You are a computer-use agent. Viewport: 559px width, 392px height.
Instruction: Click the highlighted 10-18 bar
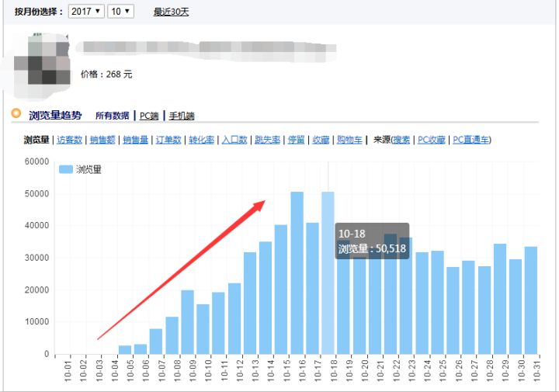328,295
